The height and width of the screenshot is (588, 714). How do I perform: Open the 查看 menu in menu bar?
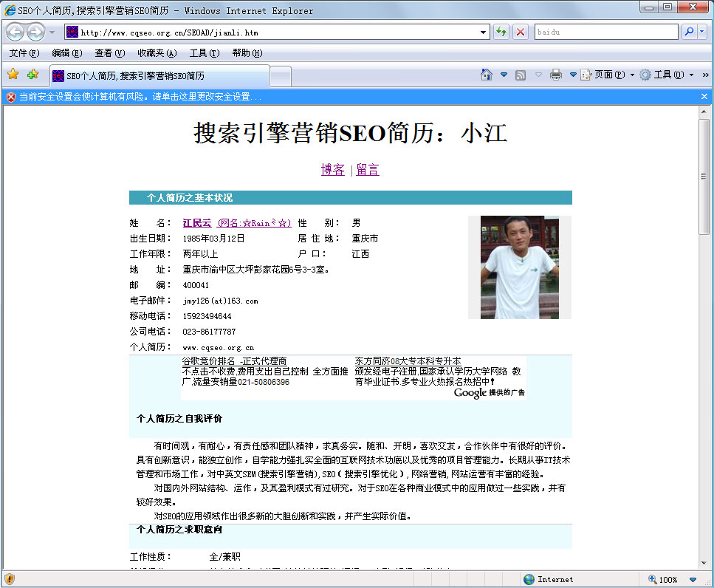tap(109, 53)
